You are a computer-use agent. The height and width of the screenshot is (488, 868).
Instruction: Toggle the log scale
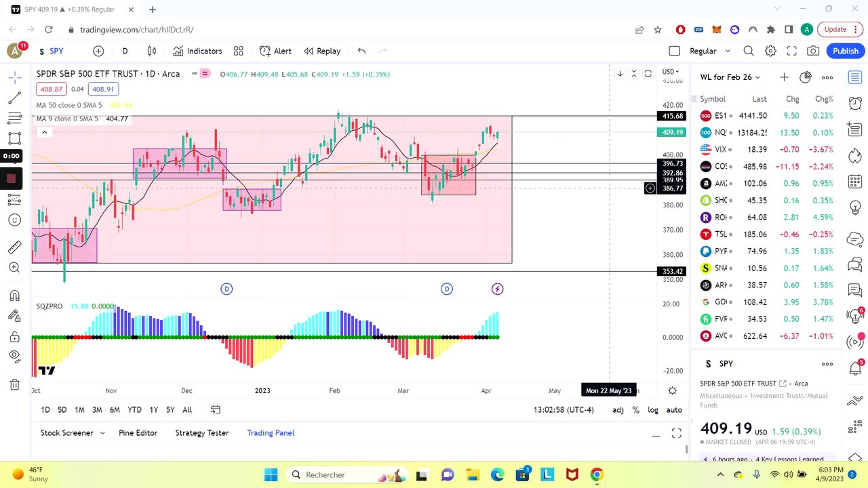click(x=653, y=409)
